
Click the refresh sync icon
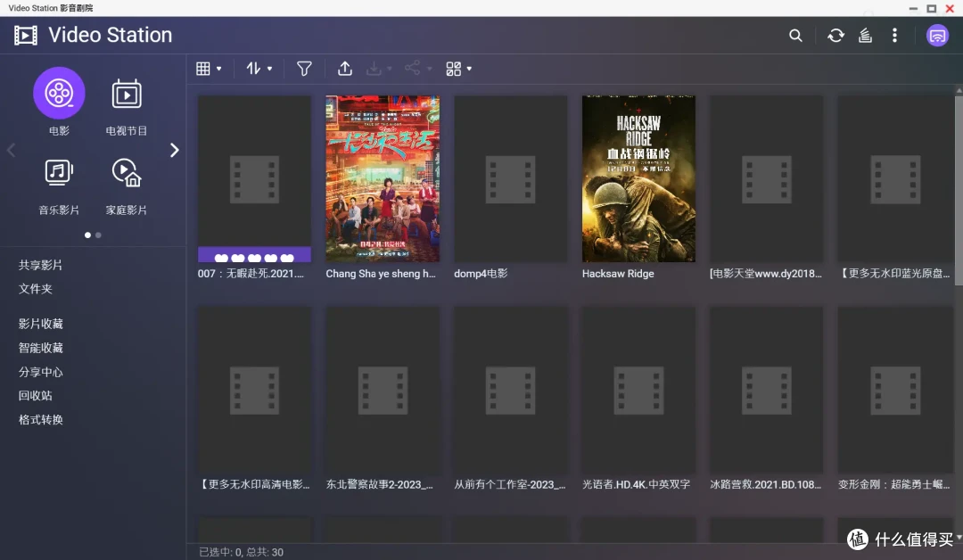(x=835, y=36)
